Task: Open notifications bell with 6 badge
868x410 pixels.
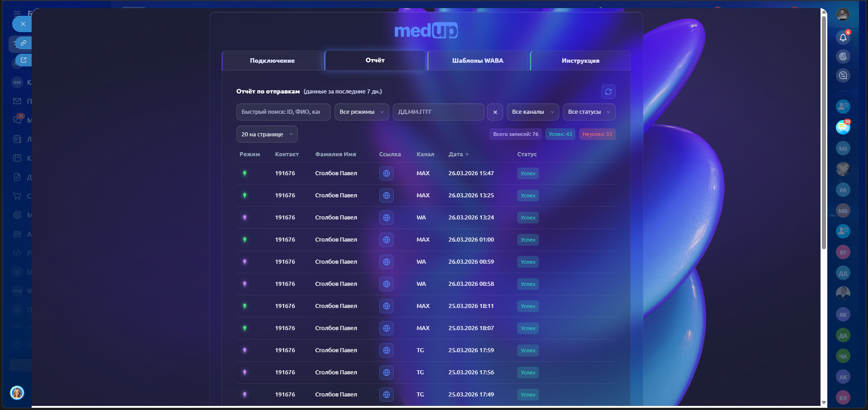Action: tap(843, 37)
